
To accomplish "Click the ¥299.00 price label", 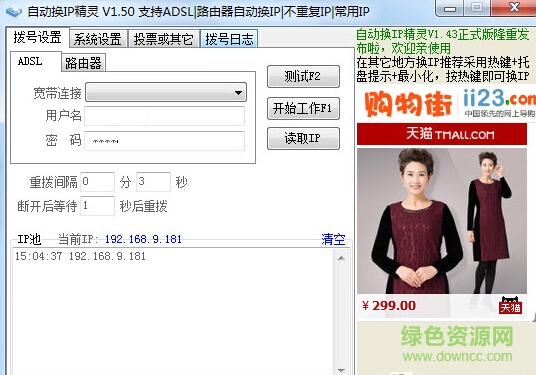I will tap(389, 305).
